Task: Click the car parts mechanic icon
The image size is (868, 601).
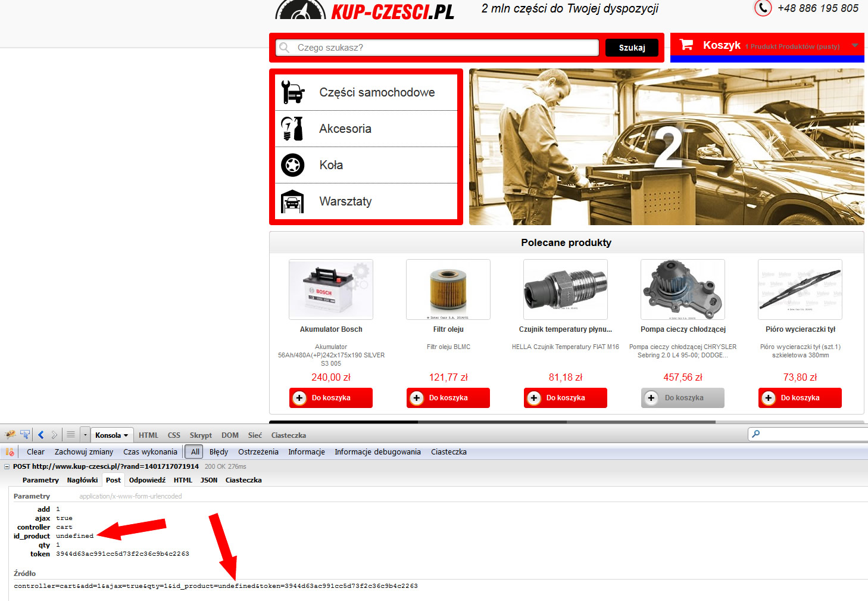Action: tap(292, 92)
